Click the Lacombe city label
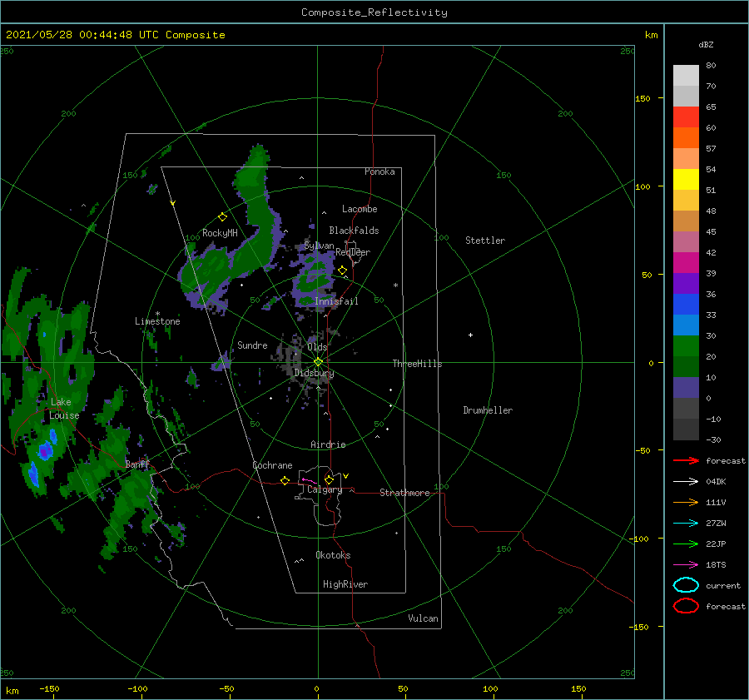The width and height of the screenshot is (749, 700). click(x=360, y=209)
